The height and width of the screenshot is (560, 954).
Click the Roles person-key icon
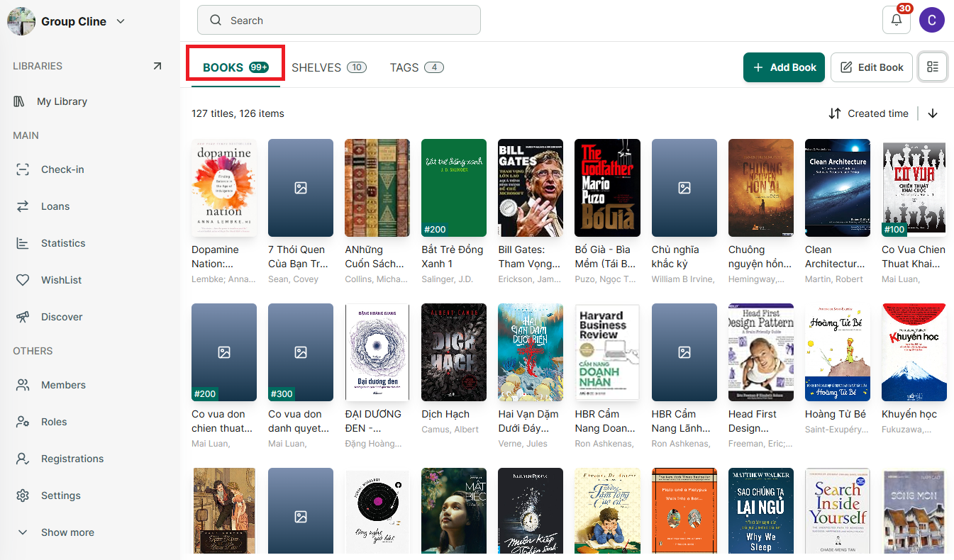(23, 422)
